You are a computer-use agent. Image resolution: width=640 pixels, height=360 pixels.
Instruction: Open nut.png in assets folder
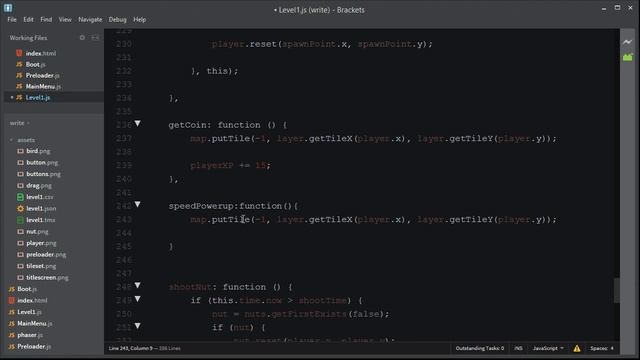37,231
